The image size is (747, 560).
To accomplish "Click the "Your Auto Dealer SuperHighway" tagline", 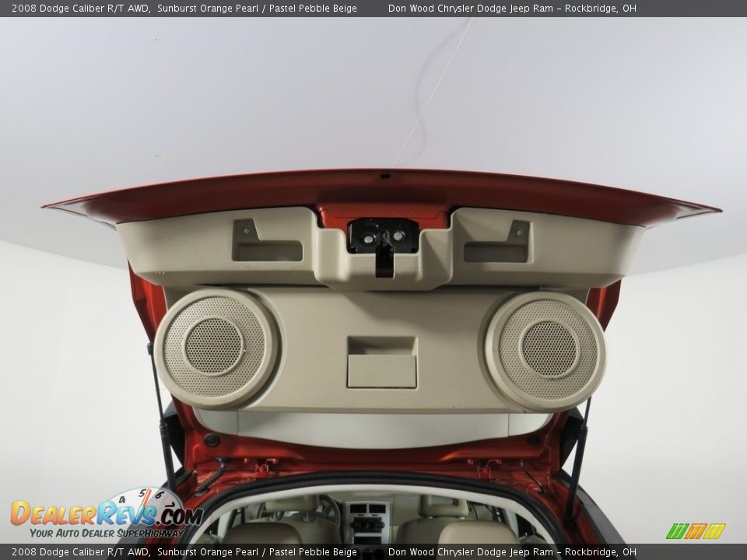I will 107,533.
